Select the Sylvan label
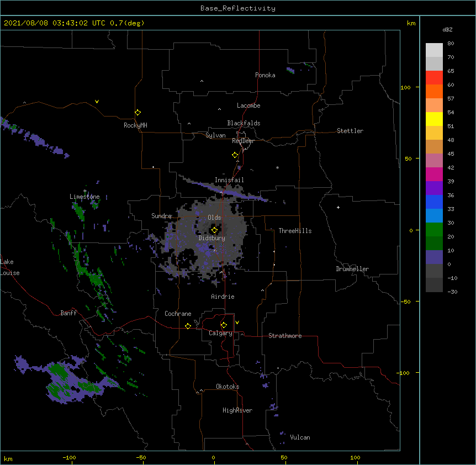 [215, 135]
